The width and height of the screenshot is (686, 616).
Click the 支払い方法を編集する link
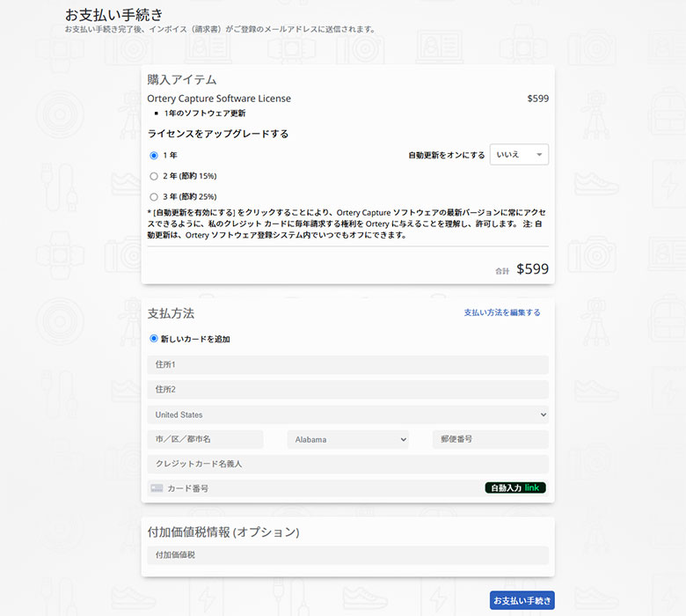501,312
